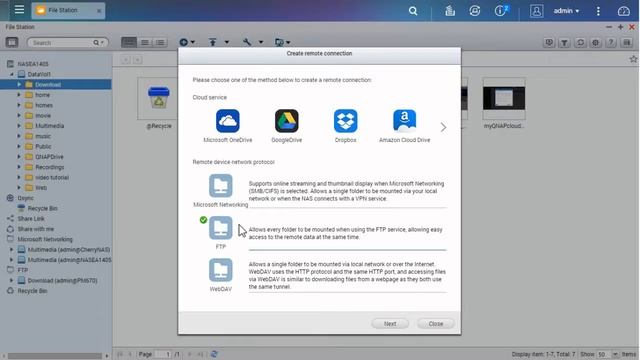
Task: Open the upload dropdown arrow
Action: pyautogui.click(x=227, y=42)
